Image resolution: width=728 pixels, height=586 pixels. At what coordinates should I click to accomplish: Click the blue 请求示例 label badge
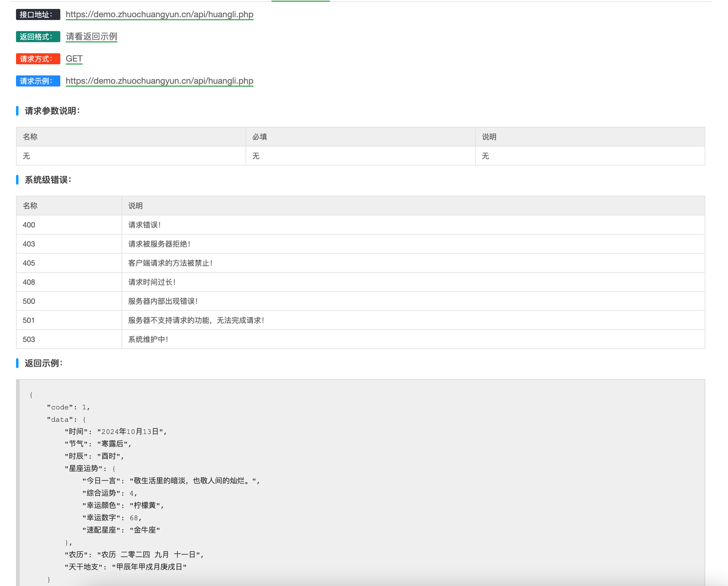(x=38, y=81)
